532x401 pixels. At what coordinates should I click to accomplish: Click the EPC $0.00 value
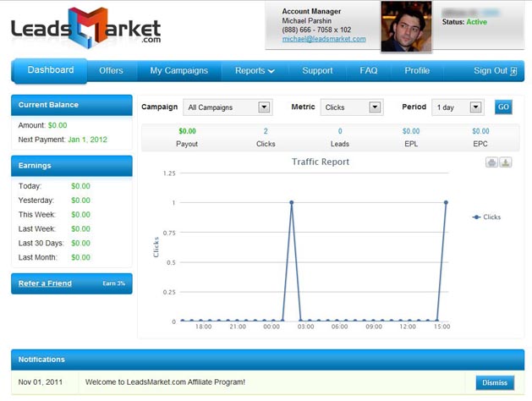tap(480, 131)
